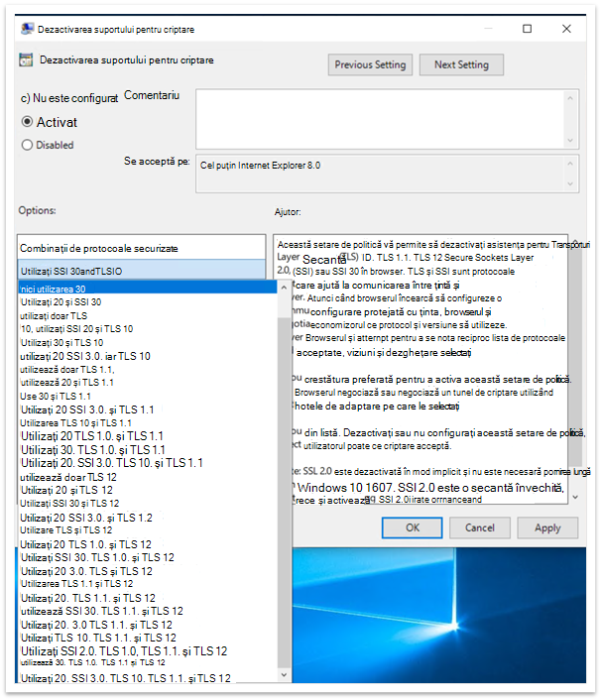Select 'Utilizați SSI 30. TLS 1.0. și TLS 12'

point(148,557)
